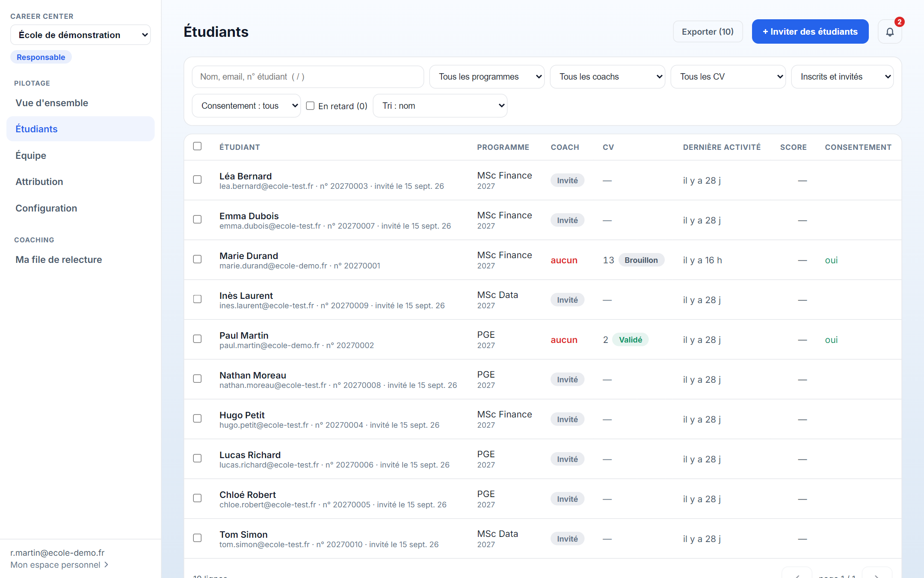Screen dimensions: 924x578
Task: Click the Dernière activité column header
Action: [722, 147]
